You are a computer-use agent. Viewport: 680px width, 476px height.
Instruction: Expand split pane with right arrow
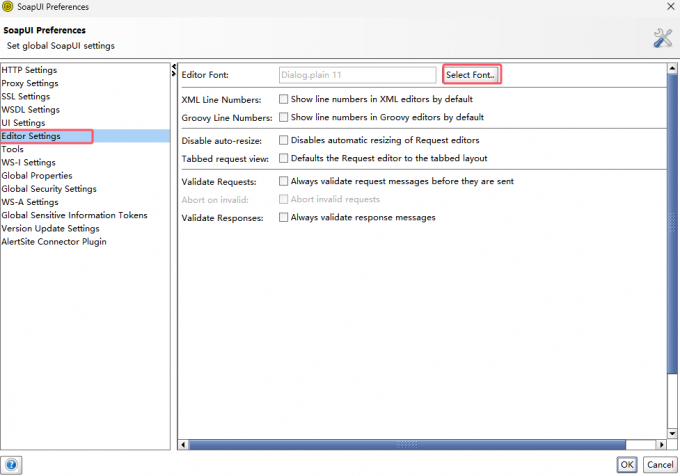(x=174, y=74)
